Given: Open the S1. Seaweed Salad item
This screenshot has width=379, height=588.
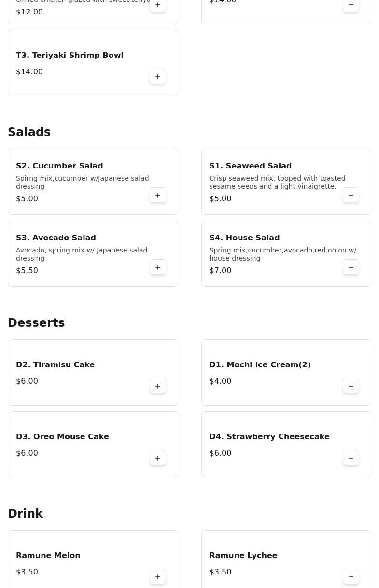Looking at the screenshot, I should point(250,166).
